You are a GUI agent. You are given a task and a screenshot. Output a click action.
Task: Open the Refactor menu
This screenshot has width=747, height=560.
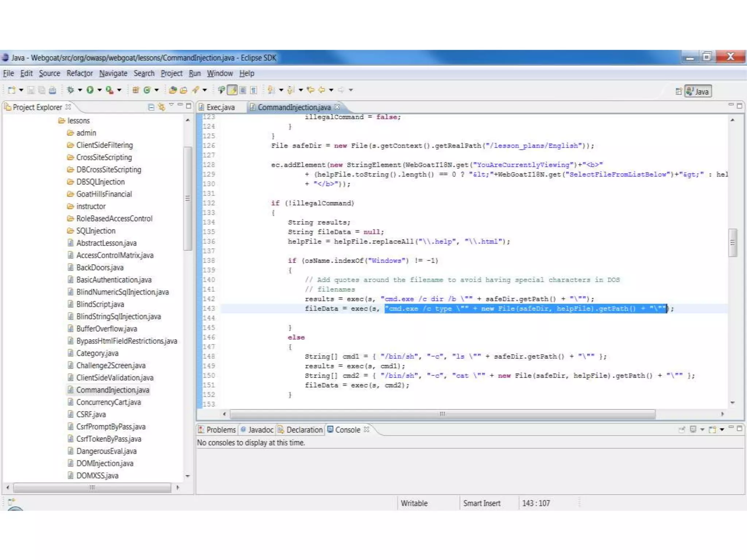80,73
